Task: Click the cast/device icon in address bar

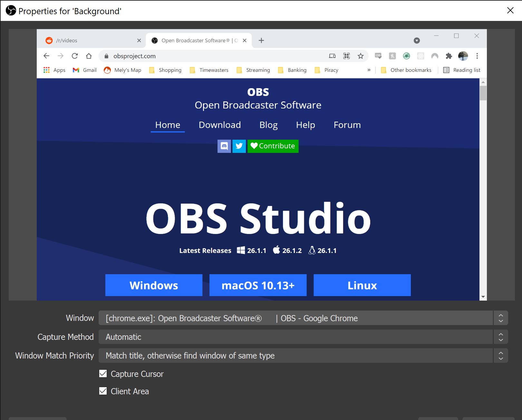Action: pyautogui.click(x=332, y=56)
